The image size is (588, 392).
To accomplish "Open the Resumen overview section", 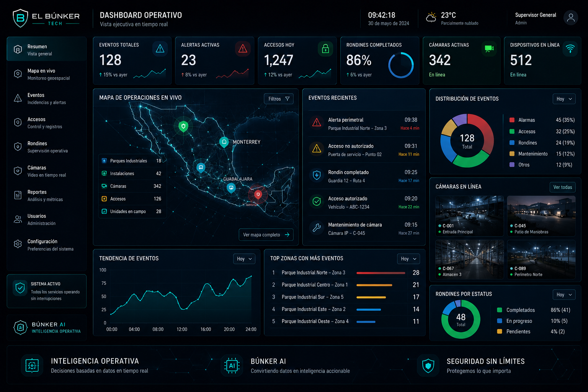I will point(46,49).
